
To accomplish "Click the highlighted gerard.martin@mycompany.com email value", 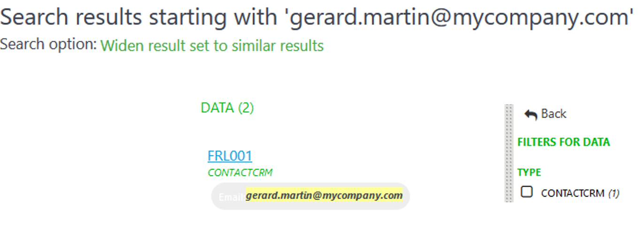I will click(324, 195).
